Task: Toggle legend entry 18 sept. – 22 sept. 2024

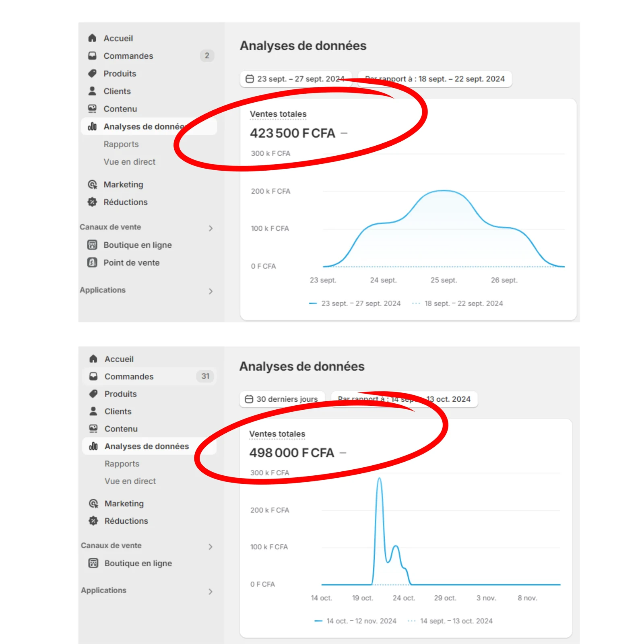Action: click(458, 303)
